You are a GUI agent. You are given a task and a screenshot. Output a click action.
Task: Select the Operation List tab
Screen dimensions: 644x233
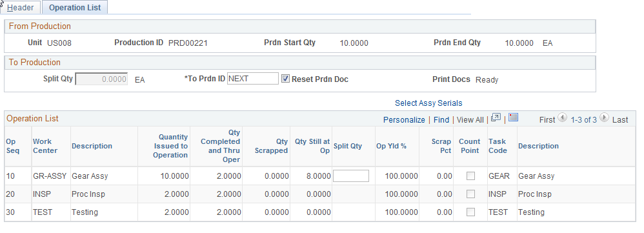[75, 7]
